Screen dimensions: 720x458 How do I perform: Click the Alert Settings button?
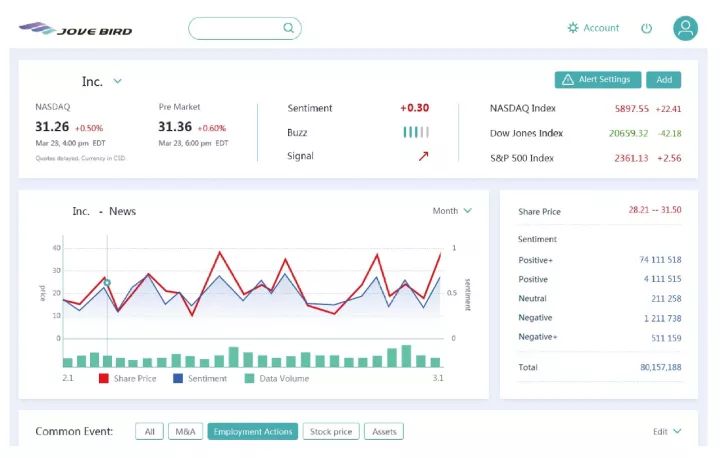point(597,80)
